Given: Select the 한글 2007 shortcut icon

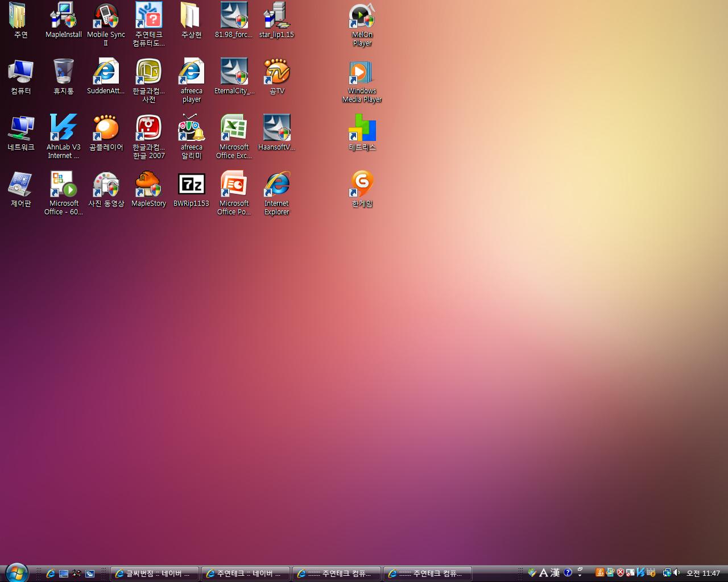Looking at the screenshot, I should [x=148, y=136].
